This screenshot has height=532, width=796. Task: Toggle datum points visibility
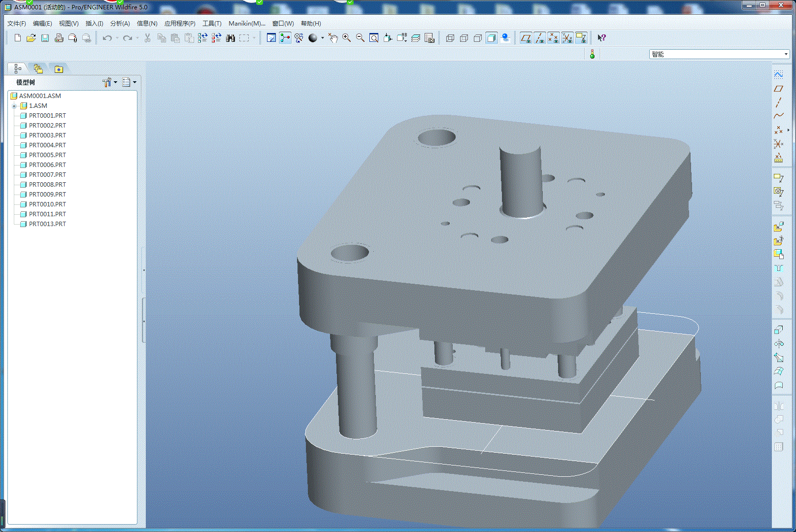[553, 38]
